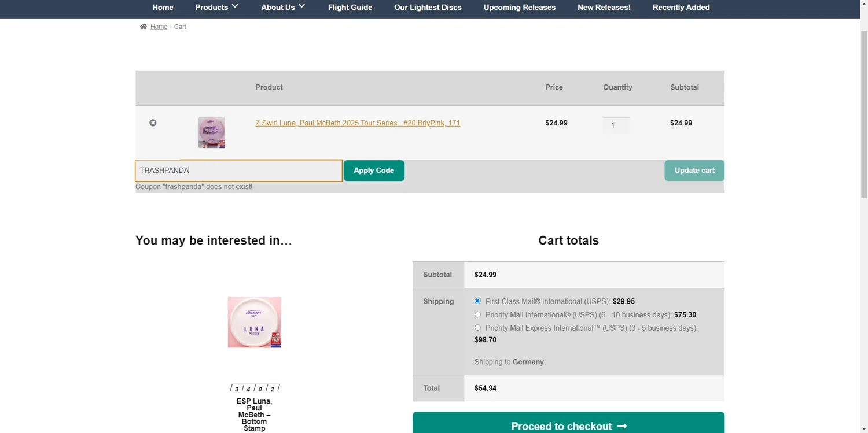
Task: Click the Product column header
Action: pos(269,87)
